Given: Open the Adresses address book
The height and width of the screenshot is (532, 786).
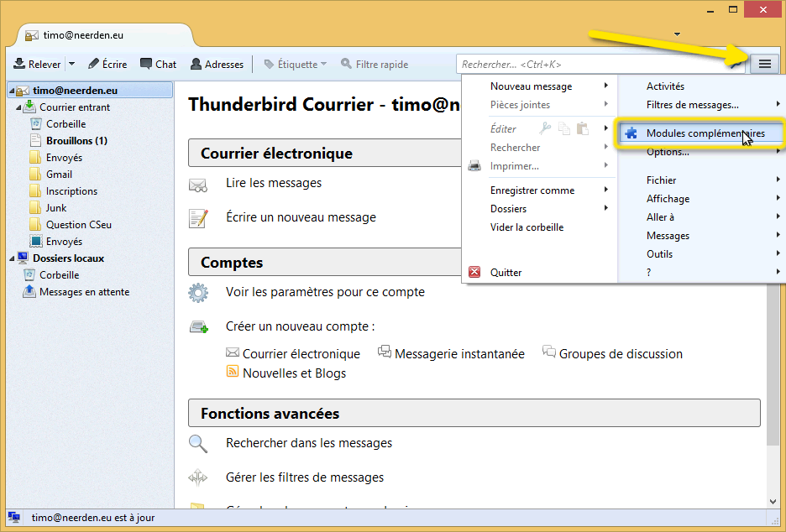Looking at the screenshot, I should (218, 64).
